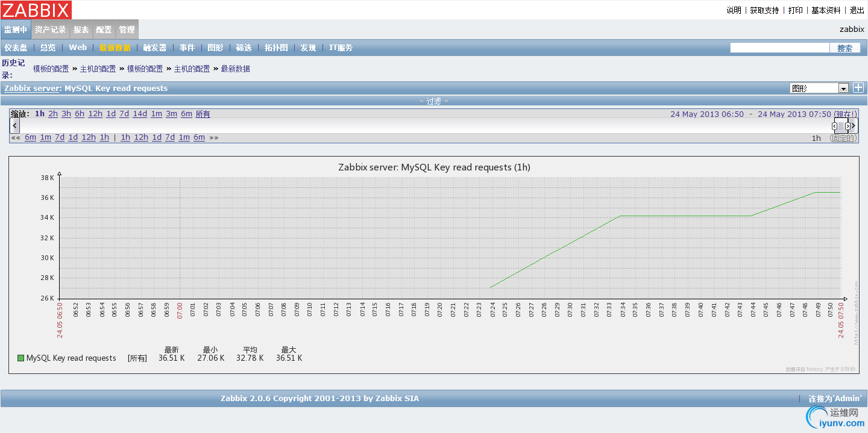Click the 32.78 K average value
Screen dimensions: 868x433
coord(250,358)
